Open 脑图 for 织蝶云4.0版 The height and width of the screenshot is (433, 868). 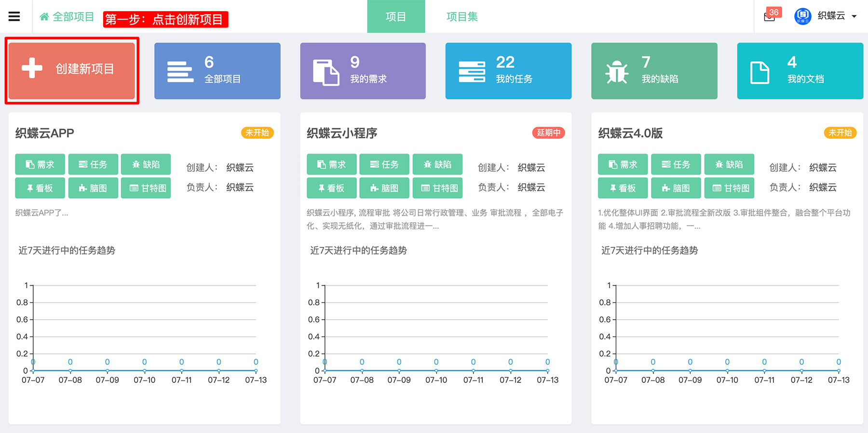tap(676, 188)
